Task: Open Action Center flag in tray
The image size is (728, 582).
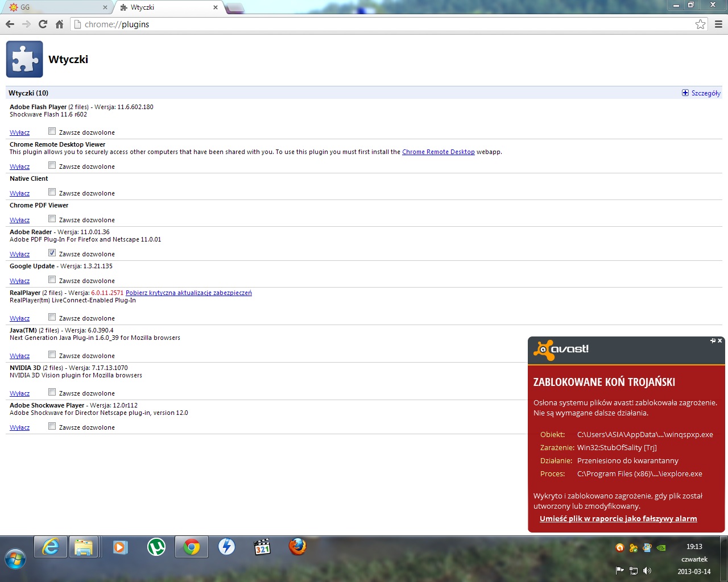Action: pyautogui.click(x=620, y=571)
